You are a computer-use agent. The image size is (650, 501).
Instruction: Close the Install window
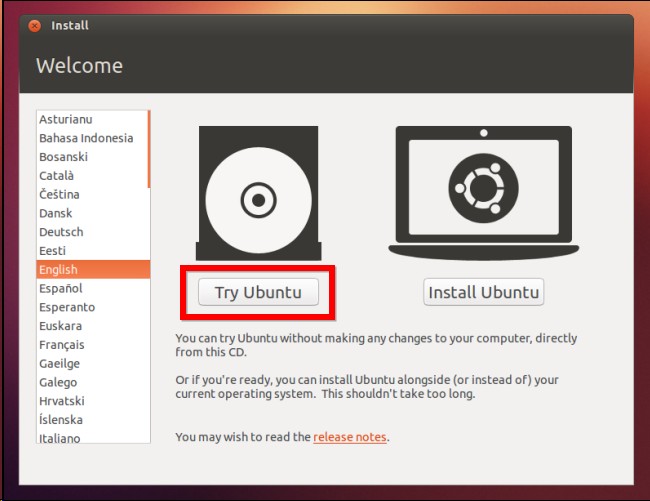point(35,26)
